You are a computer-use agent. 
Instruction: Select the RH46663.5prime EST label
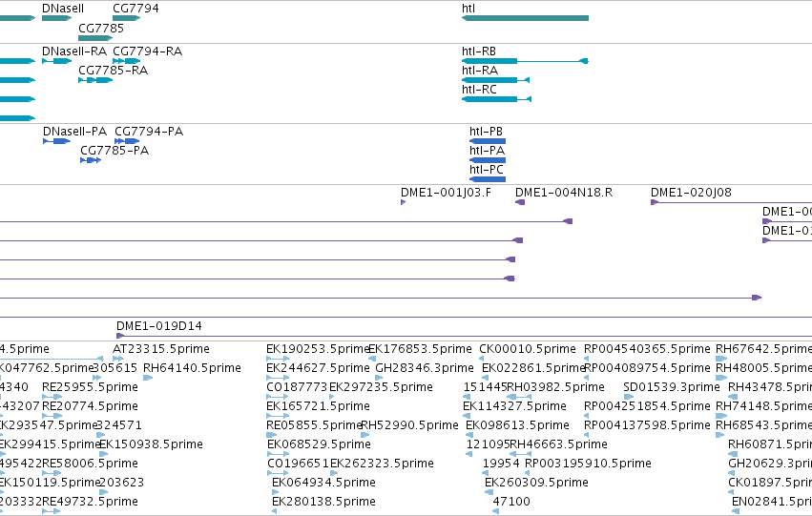558,444
